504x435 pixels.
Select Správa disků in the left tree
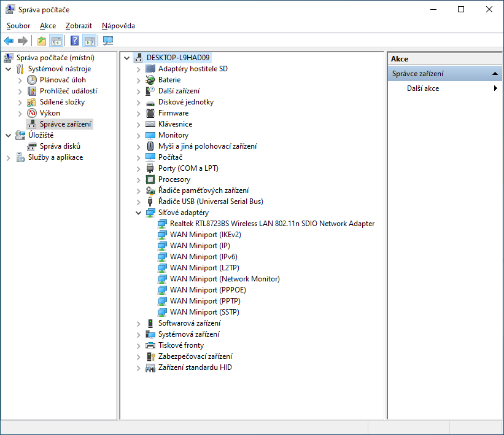coord(60,146)
